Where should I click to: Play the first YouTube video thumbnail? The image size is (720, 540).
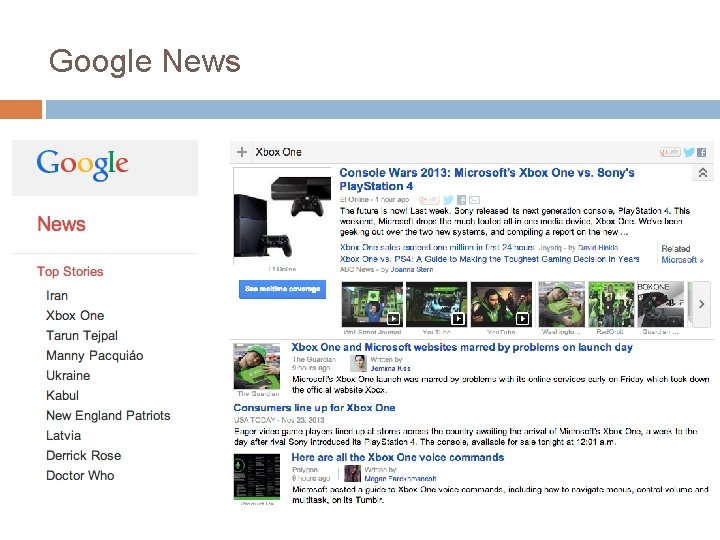pyautogui.click(x=437, y=304)
